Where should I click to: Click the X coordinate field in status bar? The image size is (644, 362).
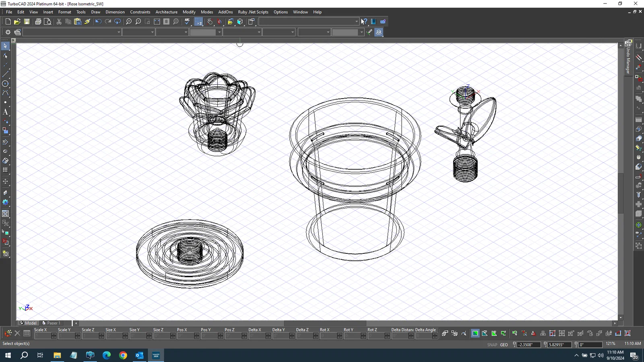pyautogui.click(x=528, y=345)
